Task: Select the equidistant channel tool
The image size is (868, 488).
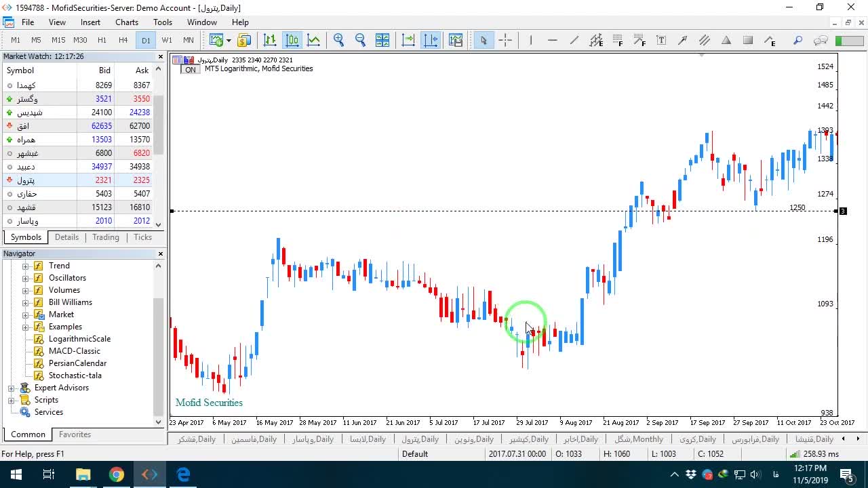Action: coord(596,40)
